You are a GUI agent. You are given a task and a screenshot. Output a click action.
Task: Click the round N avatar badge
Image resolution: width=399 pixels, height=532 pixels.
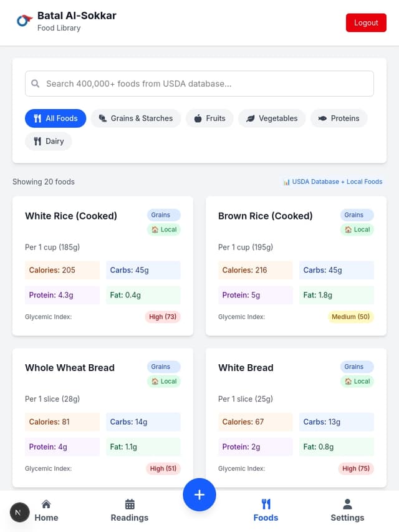tap(20, 512)
